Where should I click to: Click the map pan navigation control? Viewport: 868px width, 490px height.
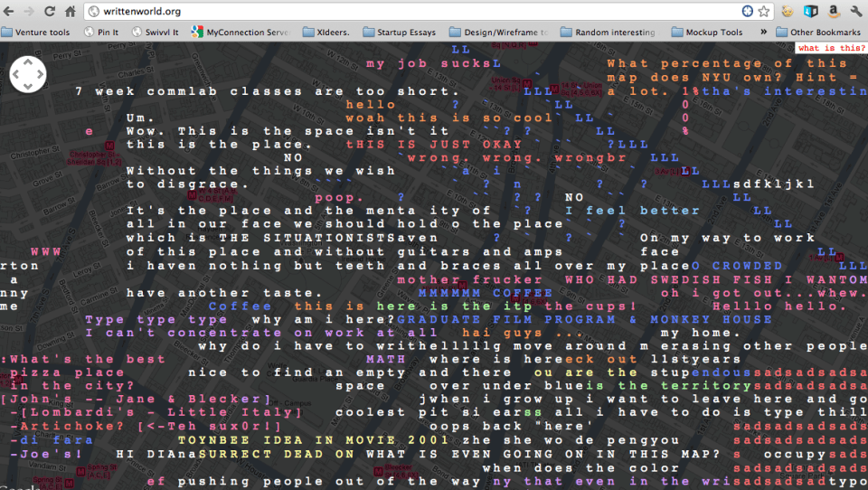pyautogui.click(x=28, y=74)
